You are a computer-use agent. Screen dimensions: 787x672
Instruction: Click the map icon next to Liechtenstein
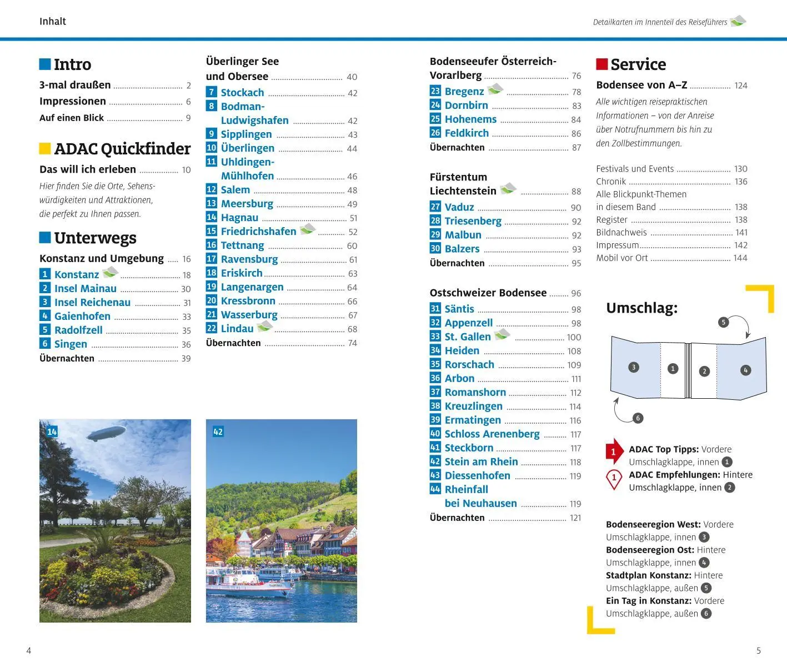pyautogui.click(x=508, y=188)
